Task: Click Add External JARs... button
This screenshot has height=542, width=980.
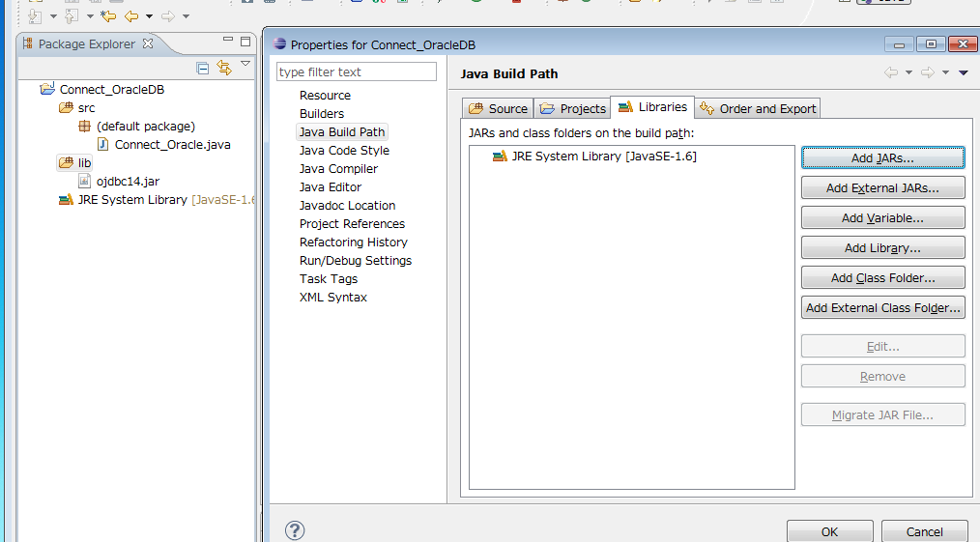Action: [x=882, y=188]
